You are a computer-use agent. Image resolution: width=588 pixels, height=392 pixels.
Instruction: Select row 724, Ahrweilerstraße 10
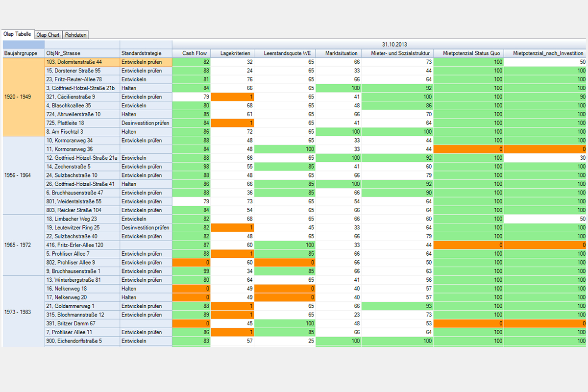point(82,114)
